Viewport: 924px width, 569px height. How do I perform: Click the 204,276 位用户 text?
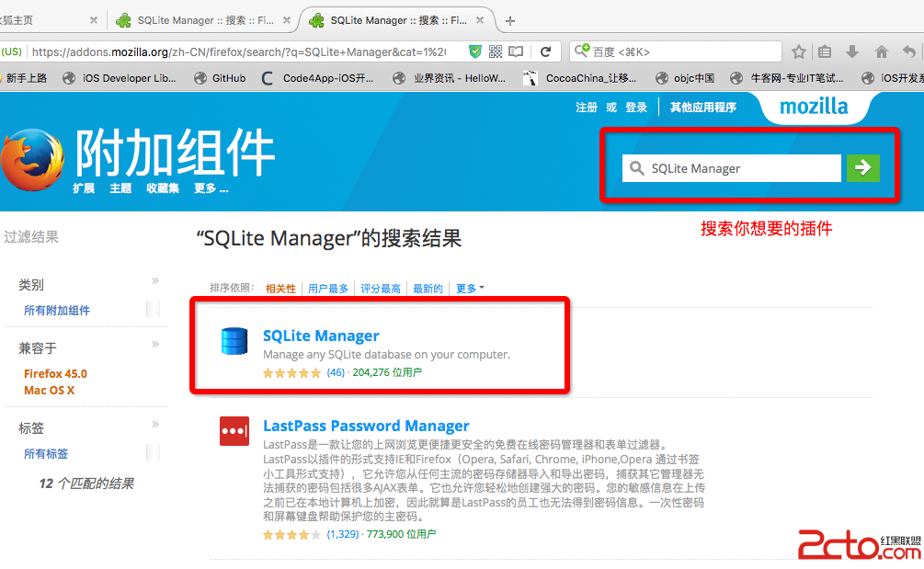tap(387, 372)
